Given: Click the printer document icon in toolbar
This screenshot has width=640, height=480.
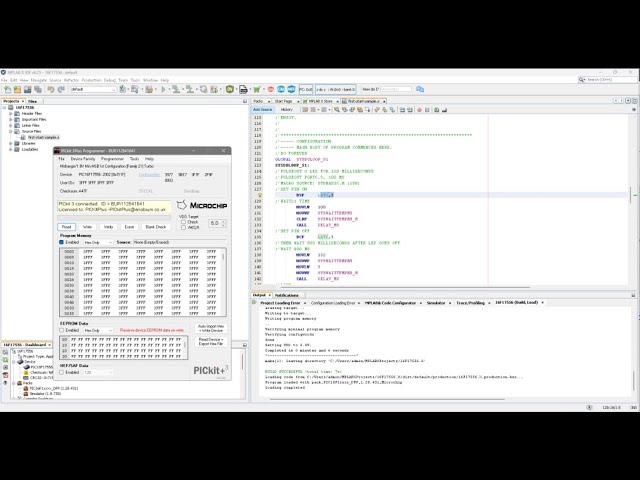Looking at the screenshot, I should tap(243, 89).
